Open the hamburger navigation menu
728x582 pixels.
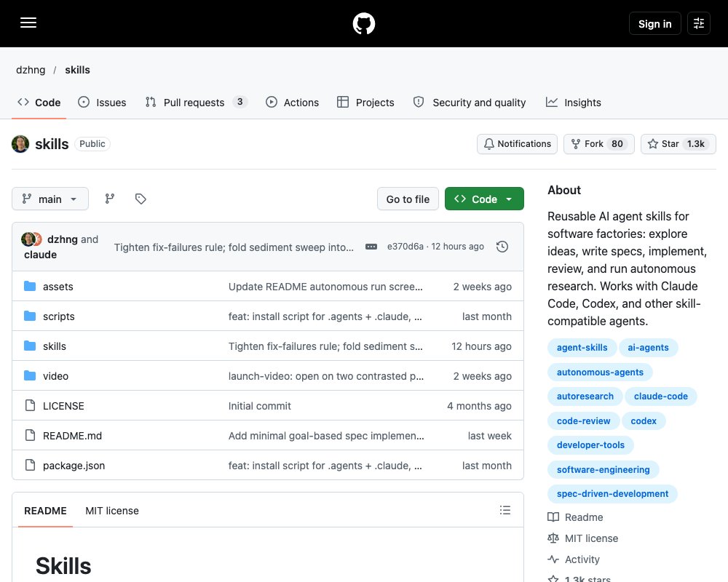pyautogui.click(x=28, y=23)
